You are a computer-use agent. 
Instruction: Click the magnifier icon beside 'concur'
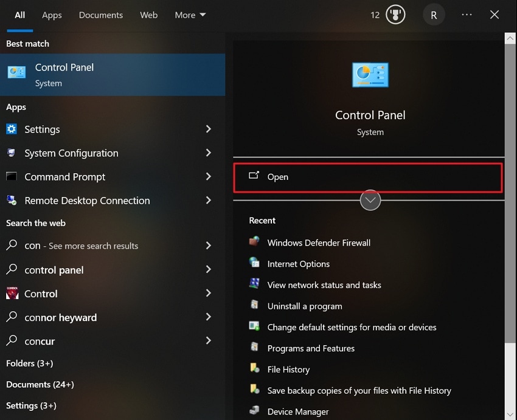[x=12, y=340]
